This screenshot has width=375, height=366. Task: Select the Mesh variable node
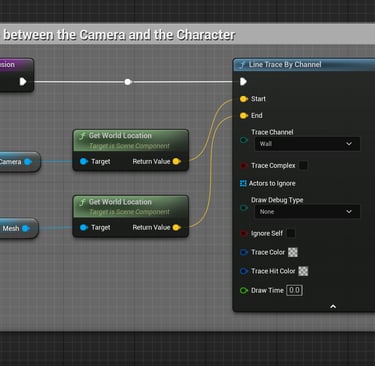18,228
